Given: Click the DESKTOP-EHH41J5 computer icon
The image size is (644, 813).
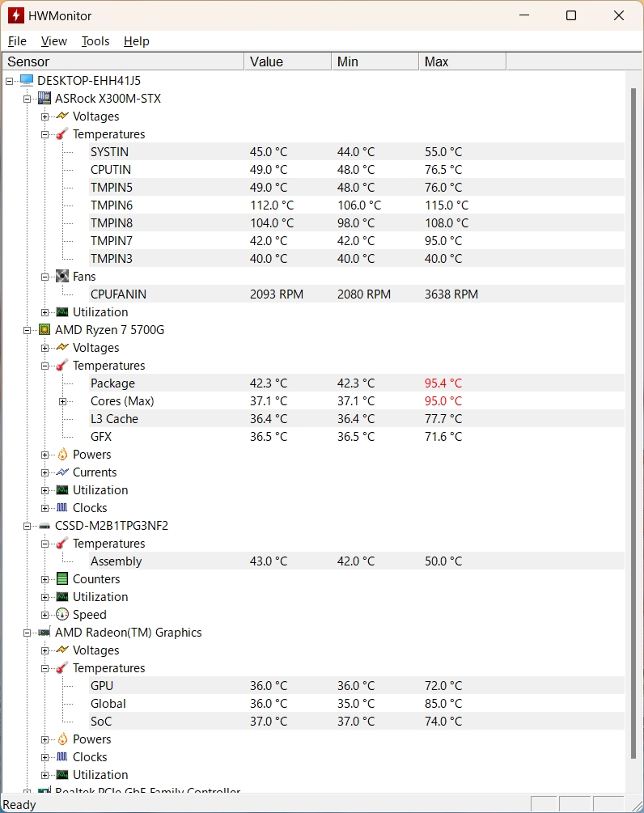Looking at the screenshot, I should coord(27,80).
